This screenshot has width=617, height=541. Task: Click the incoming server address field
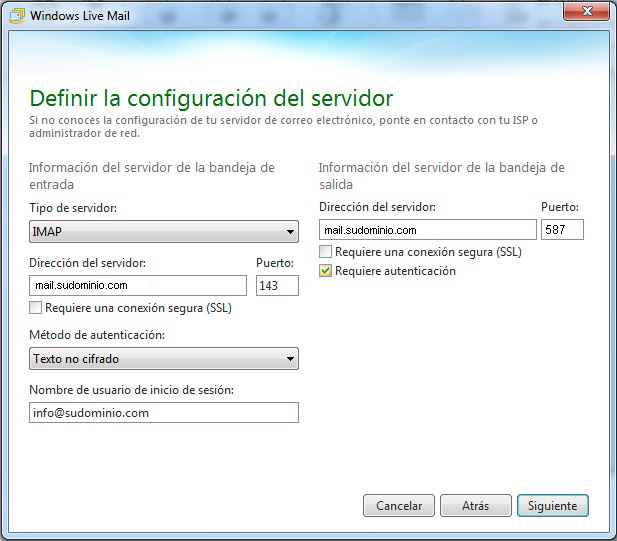(x=138, y=285)
